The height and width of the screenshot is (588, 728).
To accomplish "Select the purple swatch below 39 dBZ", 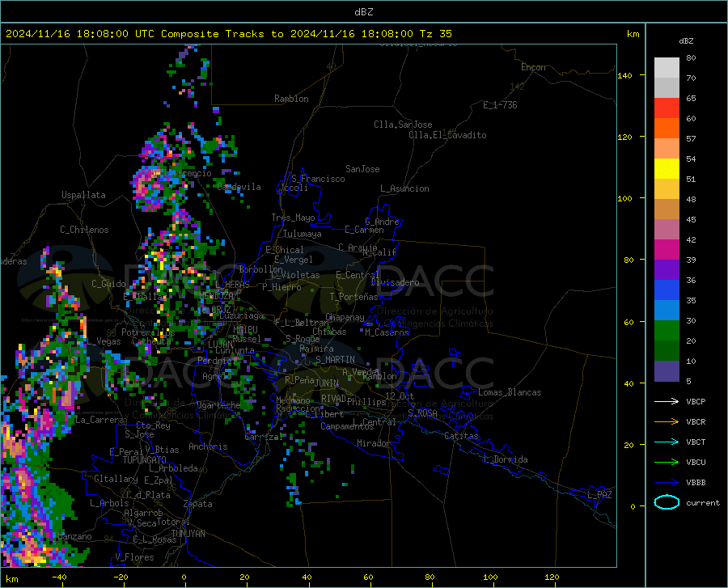I will 667,270.
